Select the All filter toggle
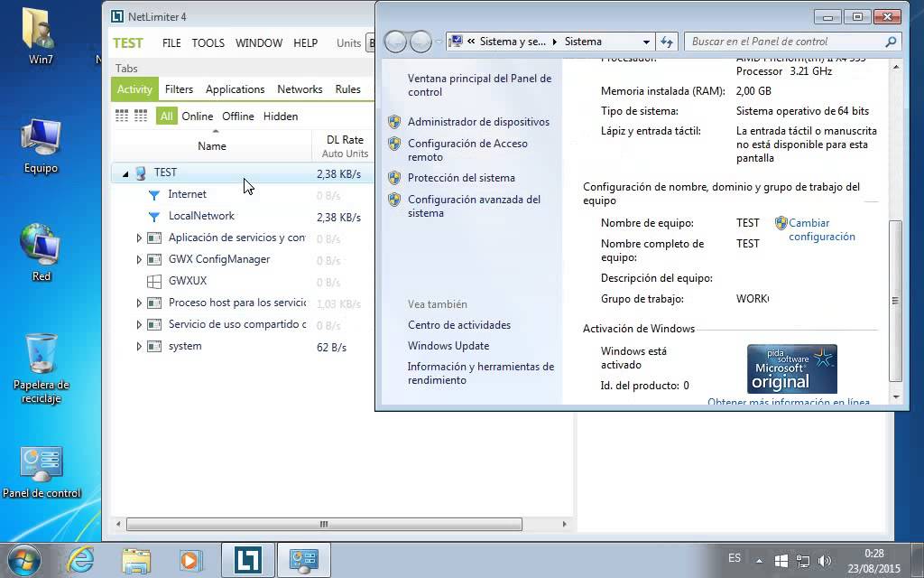Viewport: 924px width, 578px height. (166, 117)
